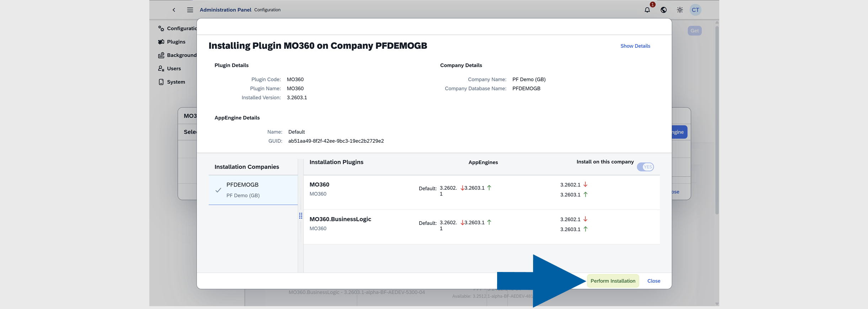Click the vertical splitter drag handle

(300, 216)
